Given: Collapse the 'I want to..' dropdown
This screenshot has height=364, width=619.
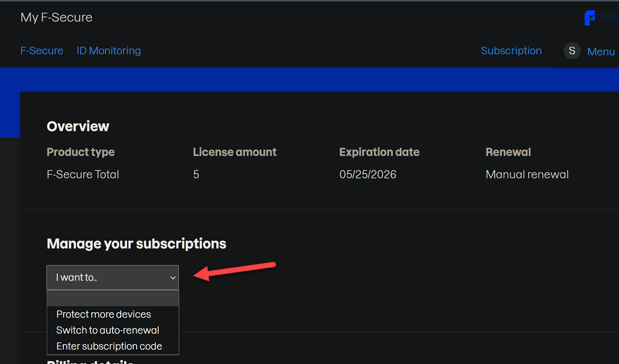Looking at the screenshot, I should click(x=112, y=277).
